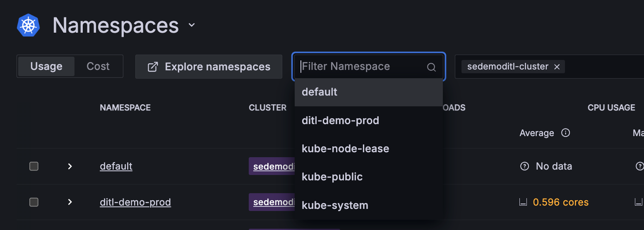Check the default namespace row checkbox
The height and width of the screenshot is (230, 644).
[34, 166]
